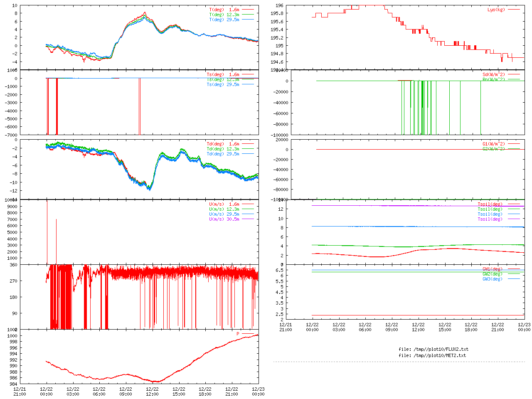Click the G1(W/m^2) legend entry
The image size is (532, 399).
coord(493,144)
